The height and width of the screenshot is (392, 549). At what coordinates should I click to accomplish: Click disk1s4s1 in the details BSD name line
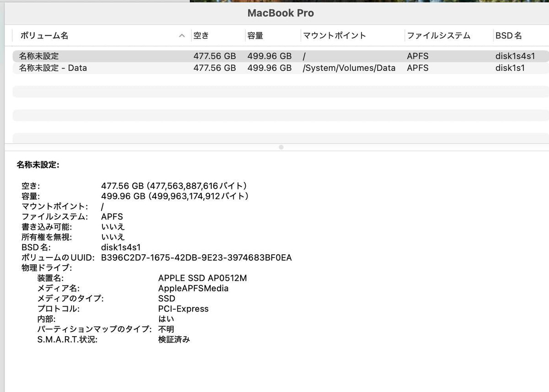pos(121,247)
